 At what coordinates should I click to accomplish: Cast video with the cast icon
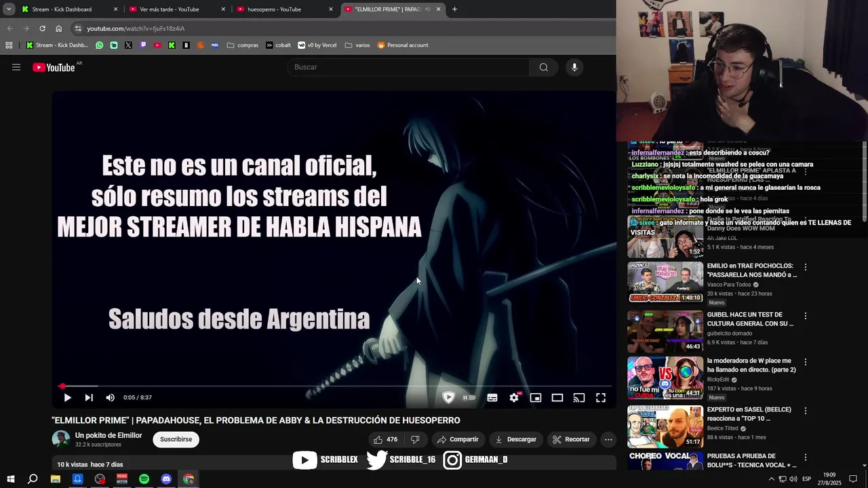coord(579,398)
